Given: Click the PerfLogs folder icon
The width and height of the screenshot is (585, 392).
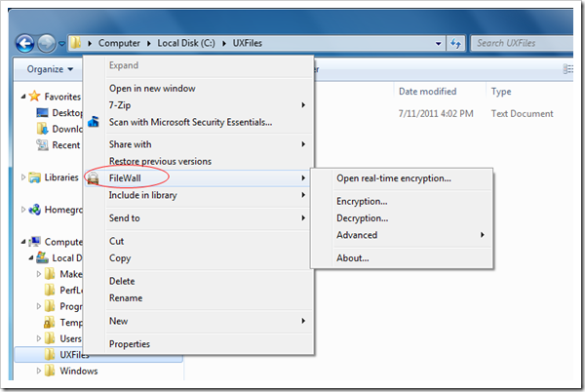Looking at the screenshot, I should click(50, 290).
